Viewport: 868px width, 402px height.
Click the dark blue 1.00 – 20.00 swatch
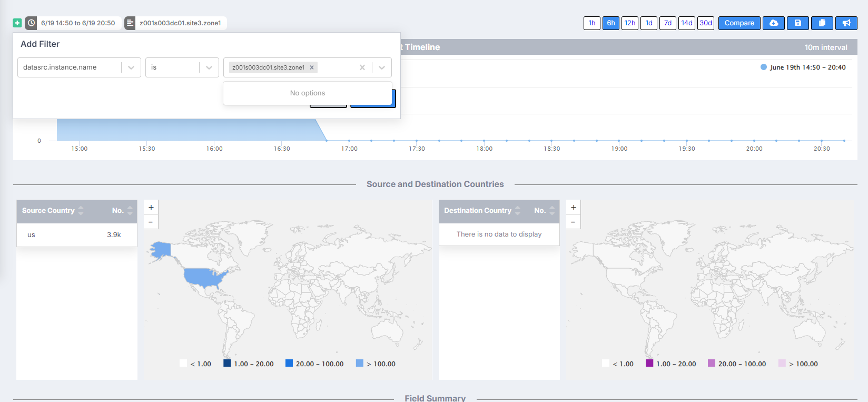(227, 363)
